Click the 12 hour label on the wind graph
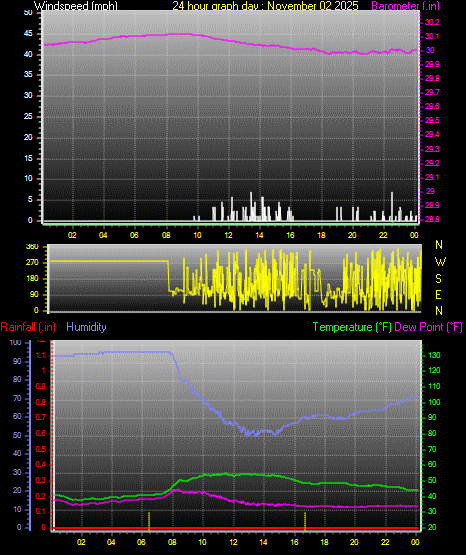This screenshot has height=555, width=466. point(228,235)
